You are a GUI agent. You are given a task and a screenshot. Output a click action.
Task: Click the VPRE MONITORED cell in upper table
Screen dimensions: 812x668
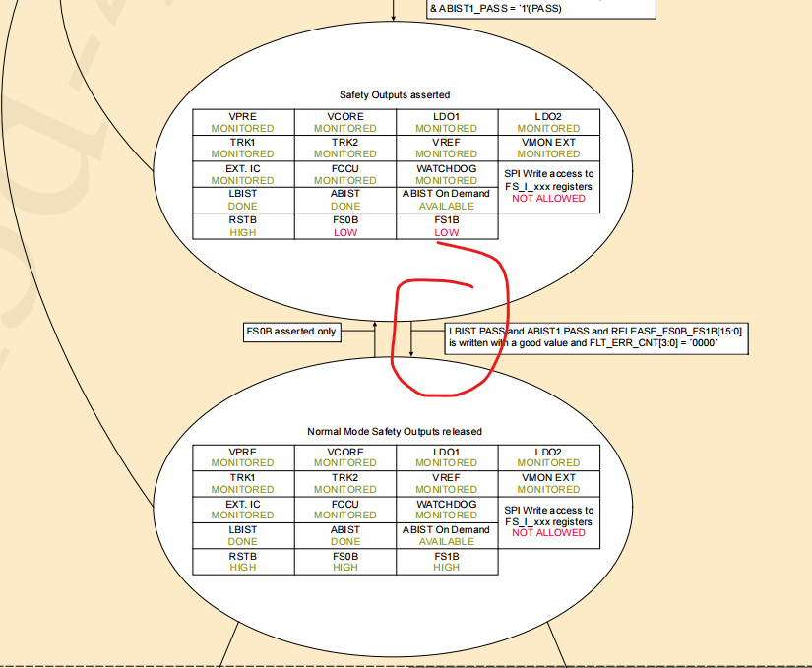pos(242,122)
